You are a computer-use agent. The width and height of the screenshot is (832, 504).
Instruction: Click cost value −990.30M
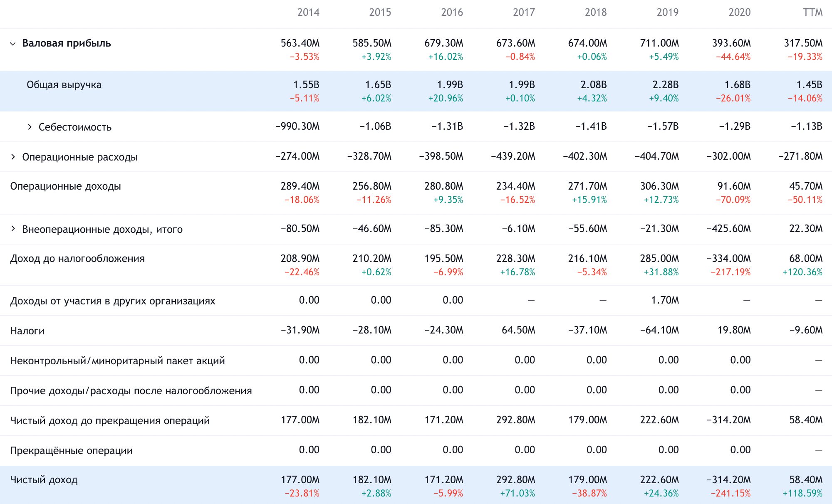click(x=297, y=126)
